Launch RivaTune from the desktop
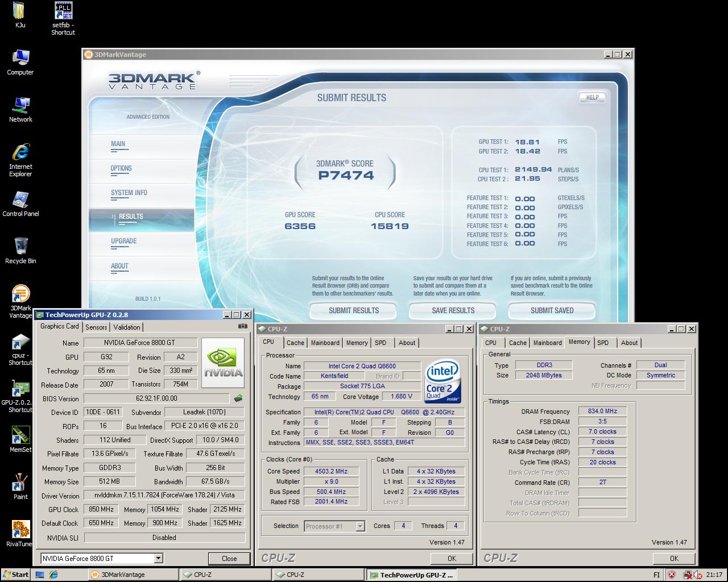This screenshot has height=582, width=728. click(20, 534)
